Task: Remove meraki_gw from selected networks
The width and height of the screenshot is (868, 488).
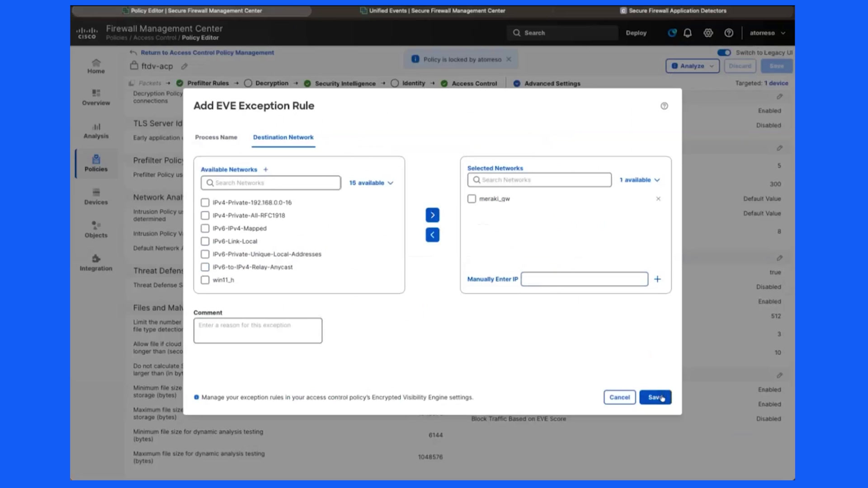Action: [658, 199]
